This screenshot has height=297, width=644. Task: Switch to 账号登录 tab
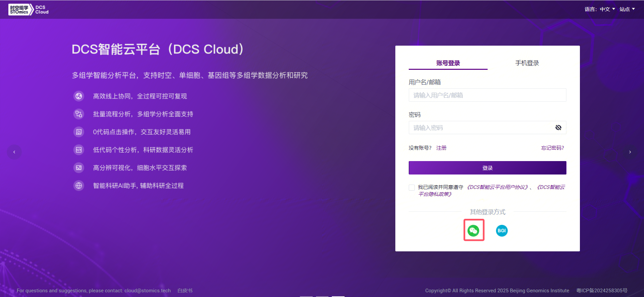pos(448,63)
